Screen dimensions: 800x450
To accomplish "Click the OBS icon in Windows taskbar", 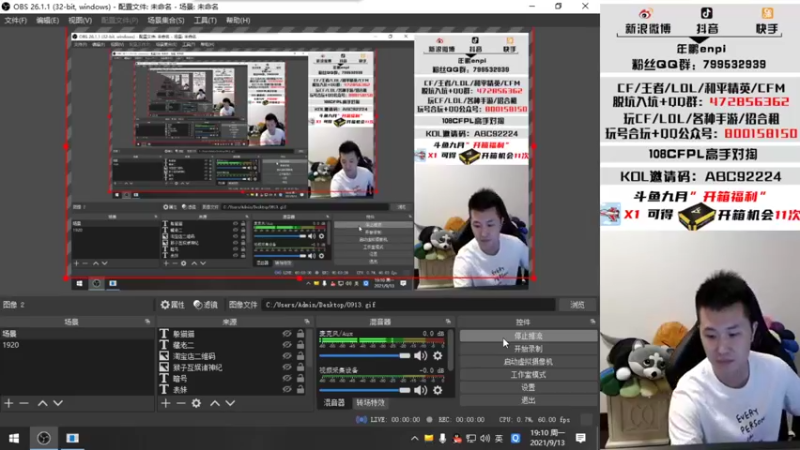I will (44, 438).
